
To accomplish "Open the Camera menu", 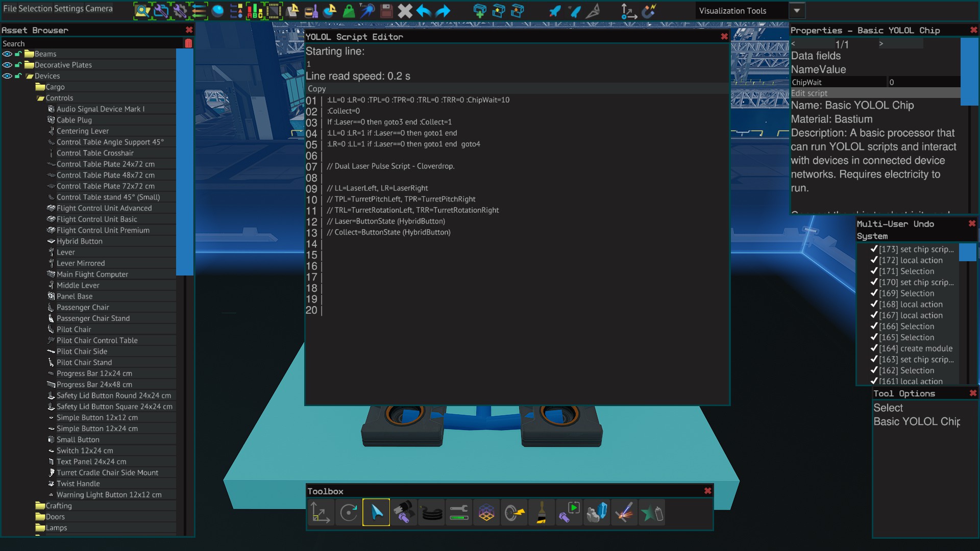I will point(100,9).
